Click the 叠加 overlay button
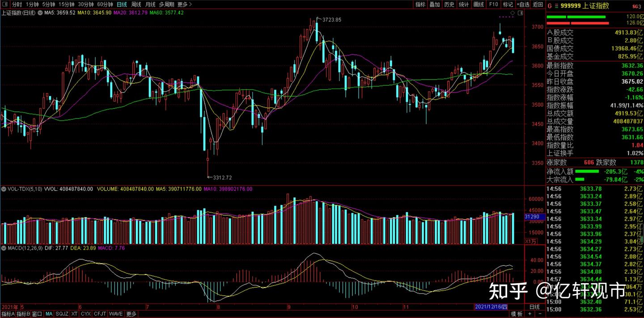The height and width of the screenshot is (318, 644). (435, 4)
